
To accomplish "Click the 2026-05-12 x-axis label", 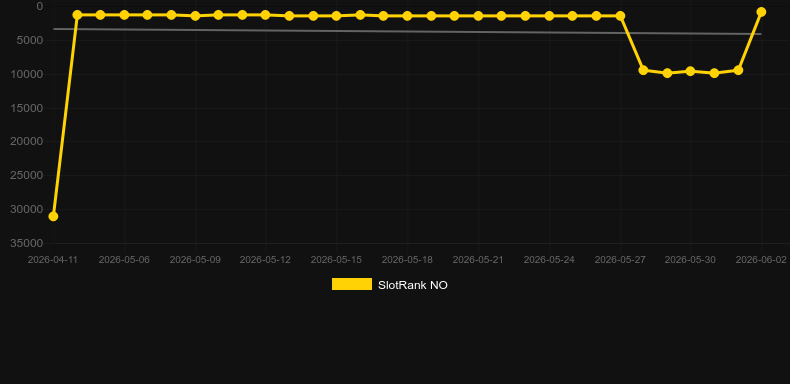I will point(266,260).
